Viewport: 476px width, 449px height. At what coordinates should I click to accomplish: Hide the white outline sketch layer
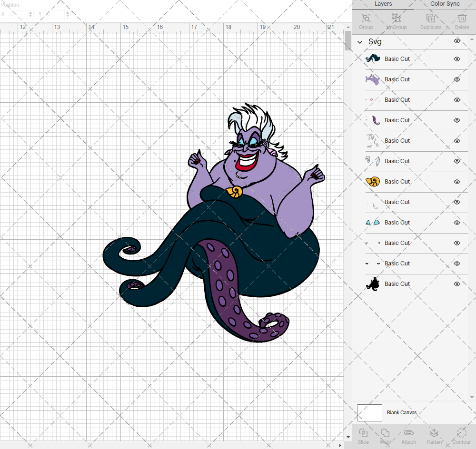(x=457, y=141)
